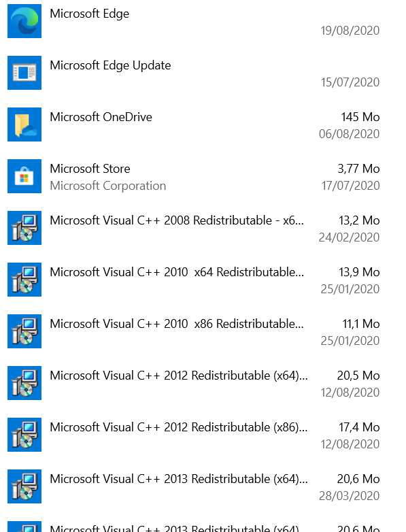The image size is (406, 532).
Task: Click the Microsoft Edge browser icon
Action: point(24,21)
